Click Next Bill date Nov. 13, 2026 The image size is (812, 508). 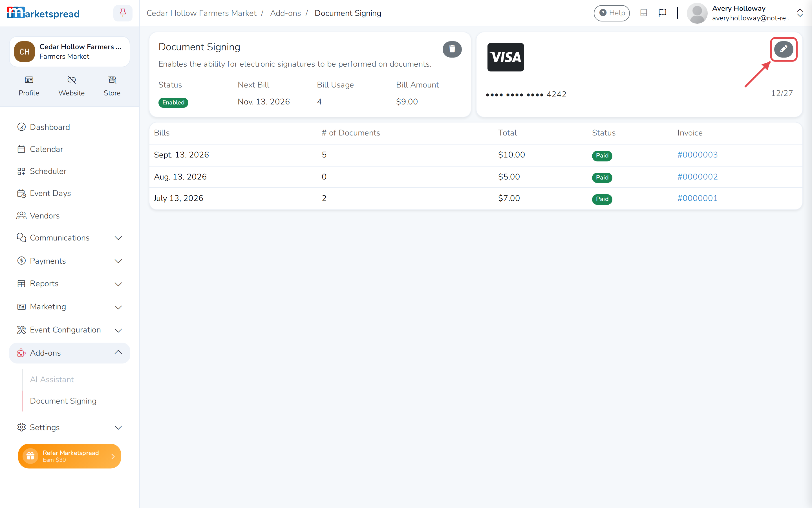(x=263, y=102)
